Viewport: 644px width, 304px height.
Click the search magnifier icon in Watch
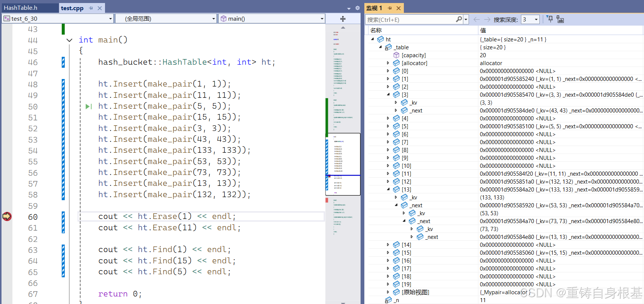459,19
